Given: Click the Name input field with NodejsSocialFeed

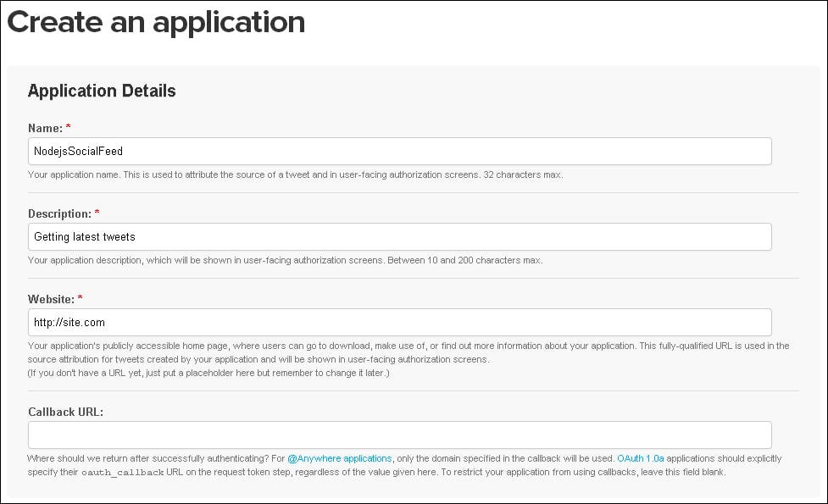Looking at the screenshot, I should 400,152.
